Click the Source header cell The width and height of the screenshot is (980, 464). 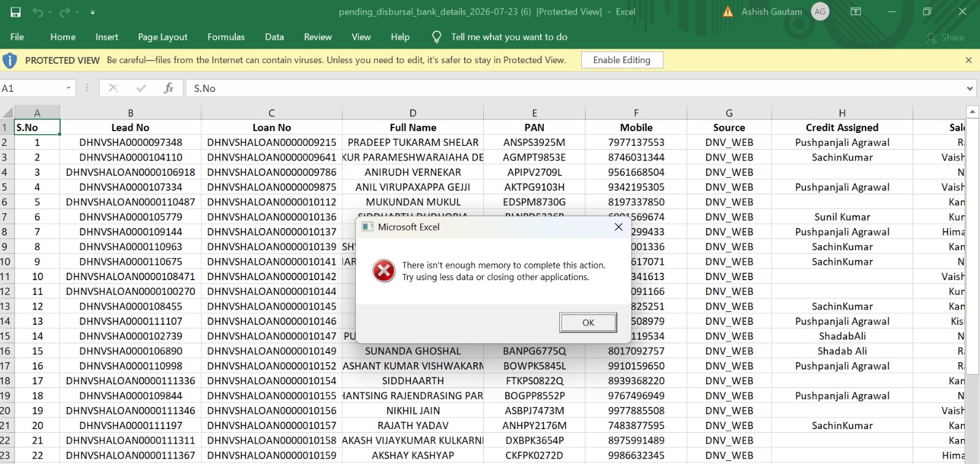pyautogui.click(x=729, y=127)
